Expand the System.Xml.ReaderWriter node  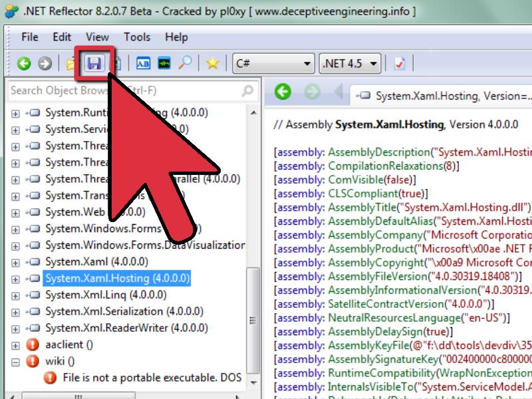pyautogui.click(x=15, y=329)
